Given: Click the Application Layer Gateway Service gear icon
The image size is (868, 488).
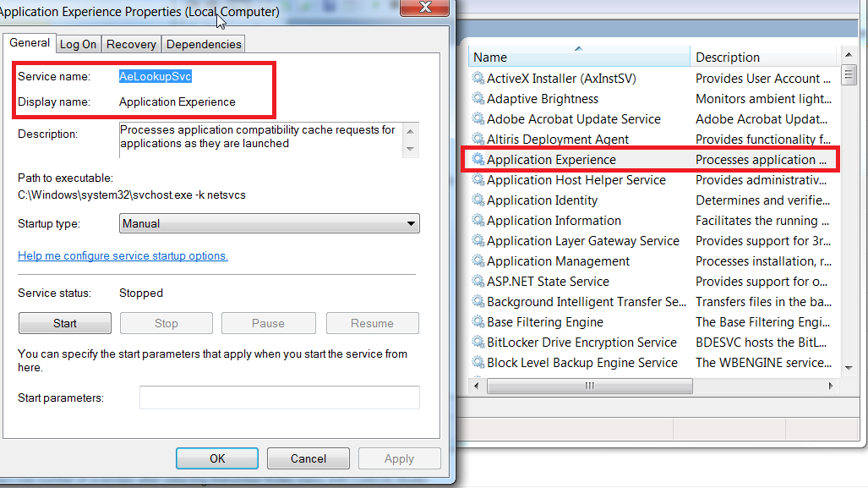Looking at the screenshot, I should (x=478, y=240).
